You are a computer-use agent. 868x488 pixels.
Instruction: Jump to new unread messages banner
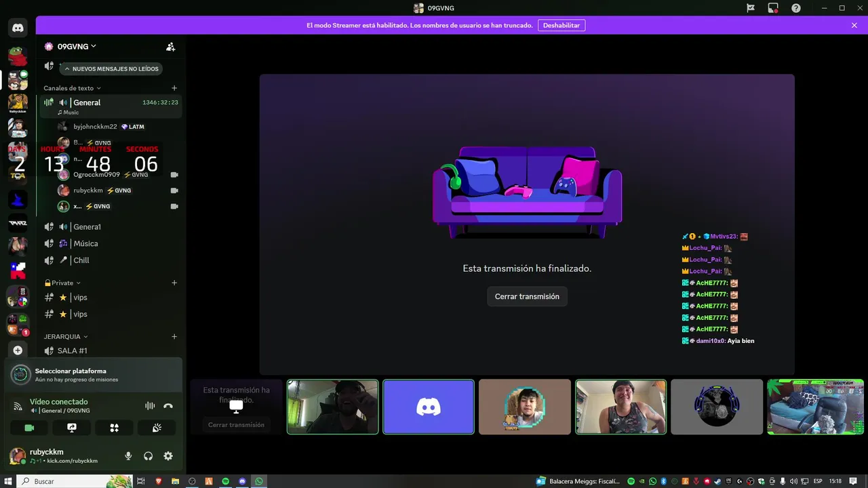[x=112, y=68]
